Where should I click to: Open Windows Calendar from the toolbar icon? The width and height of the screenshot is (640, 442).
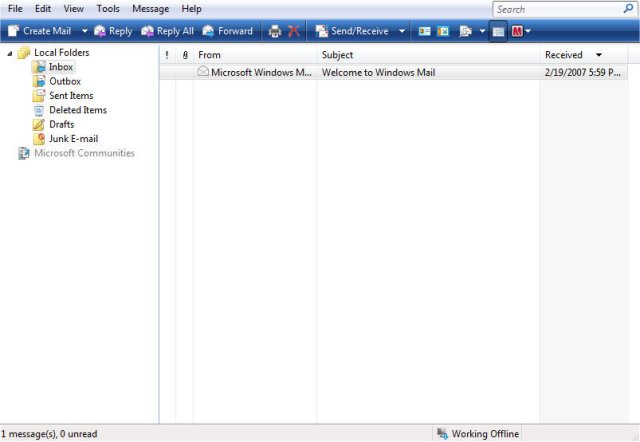click(x=443, y=31)
